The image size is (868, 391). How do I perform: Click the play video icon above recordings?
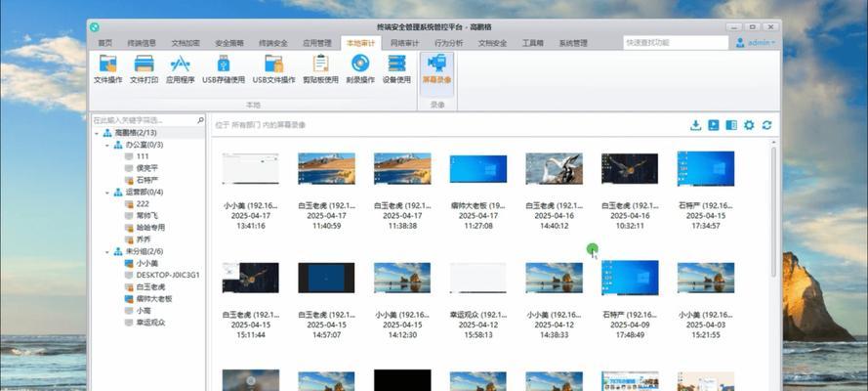click(714, 125)
